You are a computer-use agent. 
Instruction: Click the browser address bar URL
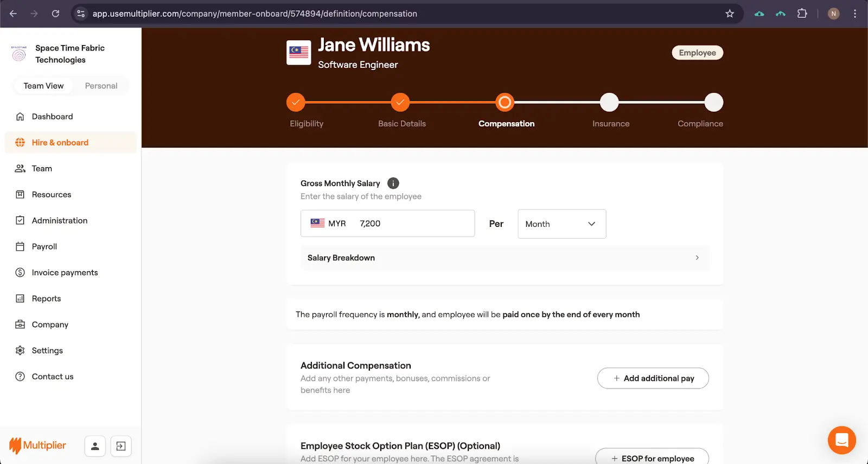pyautogui.click(x=255, y=14)
